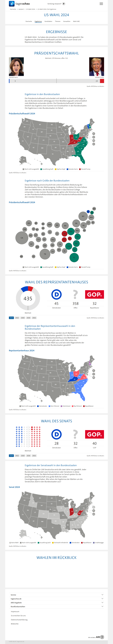Click the Democrats D logo under Repräsentantenhaus
The image size is (113, 644).
pos(56,295)
